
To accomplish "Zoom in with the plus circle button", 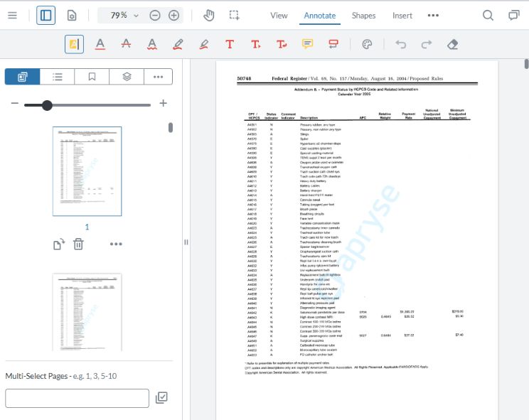I will (x=173, y=16).
